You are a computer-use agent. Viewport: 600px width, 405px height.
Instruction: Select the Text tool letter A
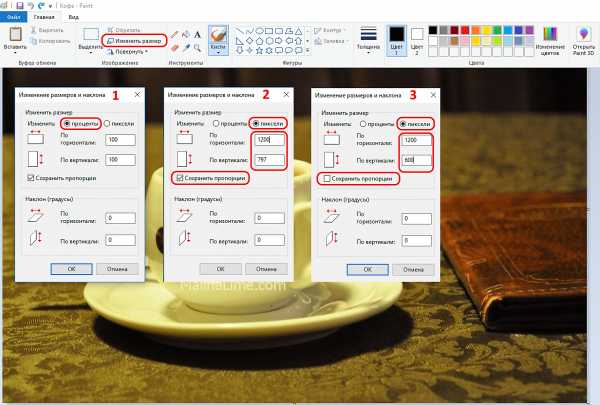click(197, 35)
